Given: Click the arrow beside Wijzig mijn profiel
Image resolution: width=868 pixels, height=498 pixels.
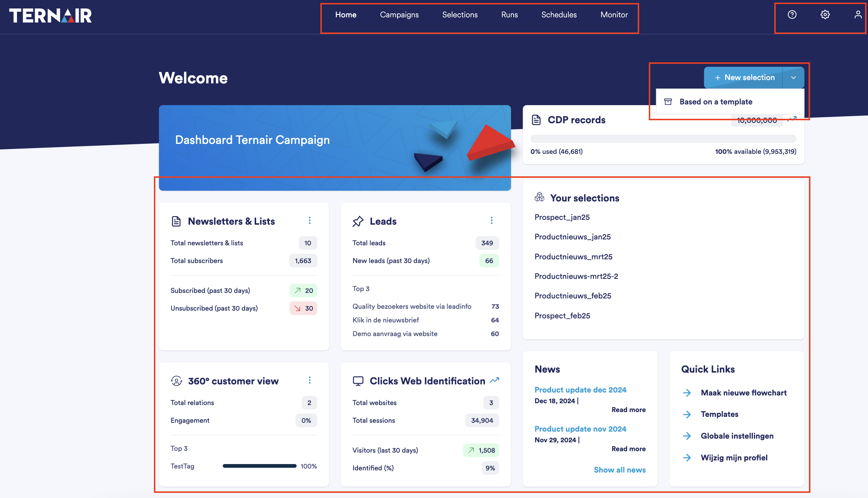Looking at the screenshot, I should 687,458.
